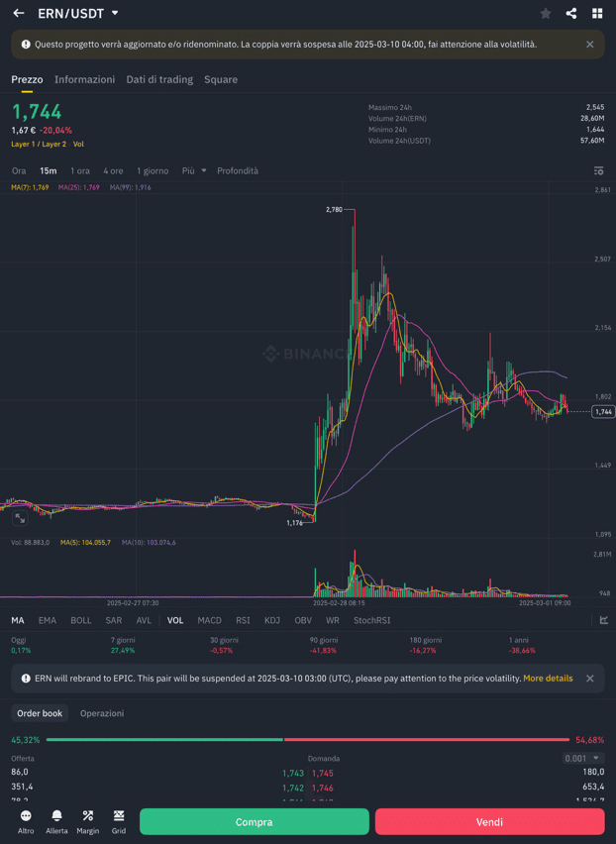
Task: Enable the RSI indicator
Action: [243, 620]
